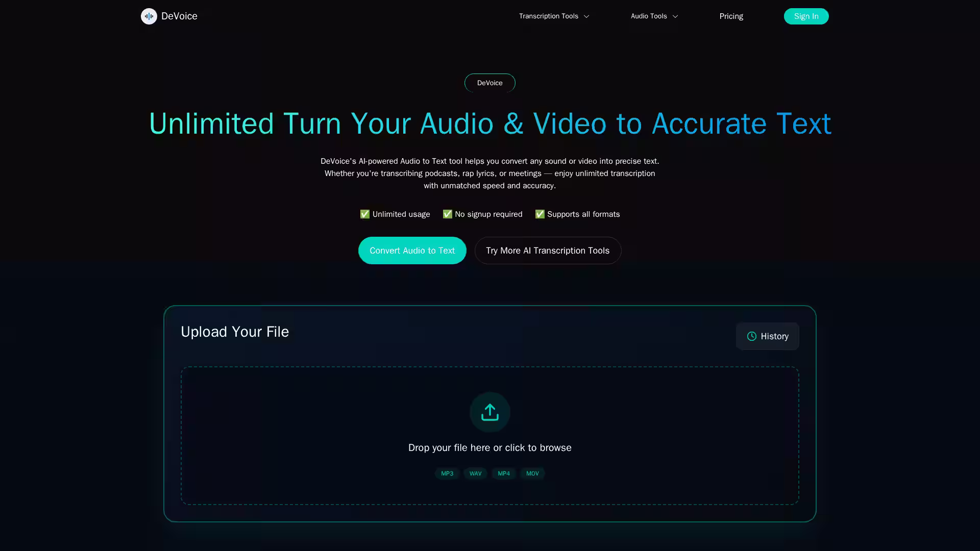The height and width of the screenshot is (551, 980).
Task: Go to the Pricing page
Action: click(x=731, y=16)
